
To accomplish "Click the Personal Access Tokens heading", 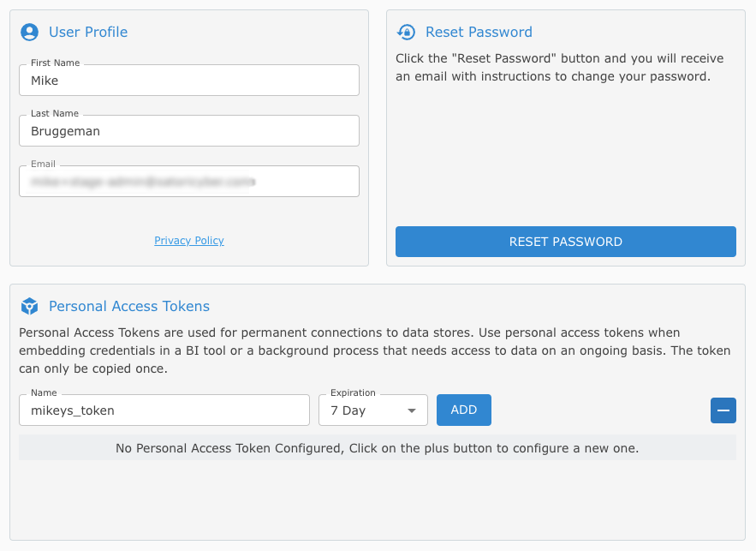I will click(129, 306).
